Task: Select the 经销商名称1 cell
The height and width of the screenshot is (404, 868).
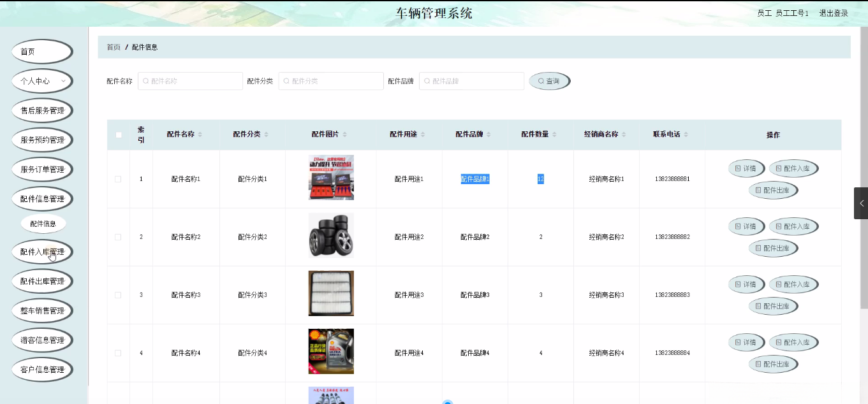Action: point(607,179)
